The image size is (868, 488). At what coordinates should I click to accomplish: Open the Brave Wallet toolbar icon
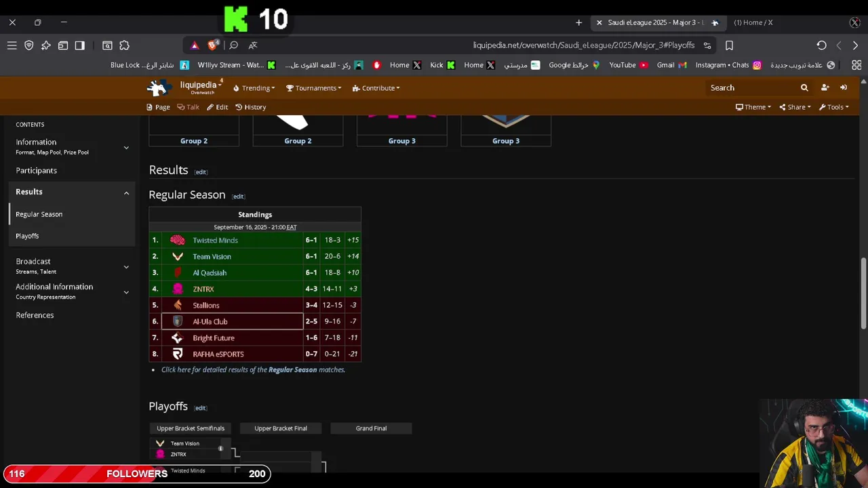(x=62, y=45)
